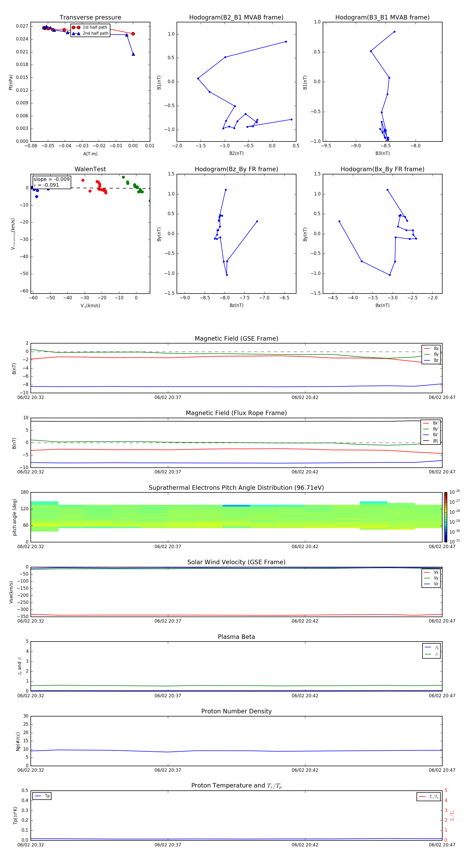Click the 'By' entry in GSE legend
The width and height of the screenshot is (473, 868).
(431, 354)
